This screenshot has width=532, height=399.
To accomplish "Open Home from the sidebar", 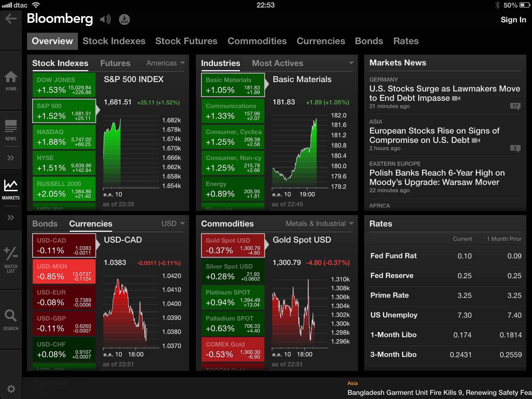I will pos(11,81).
